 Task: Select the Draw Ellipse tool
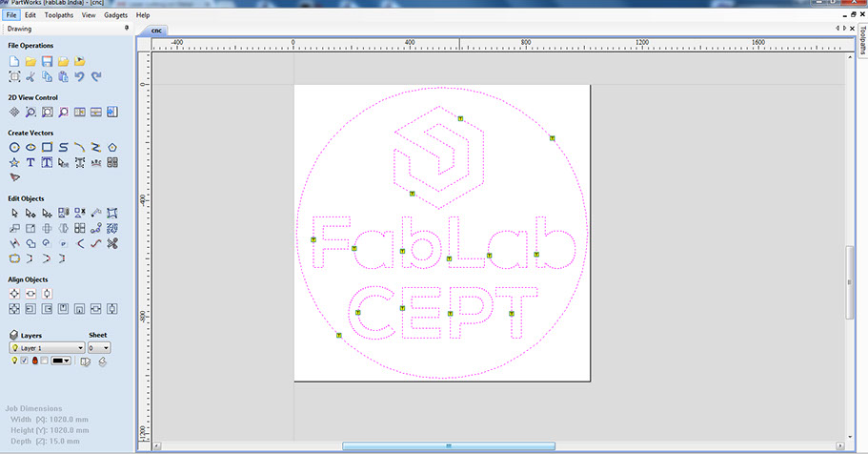pyautogui.click(x=30, y=148)
